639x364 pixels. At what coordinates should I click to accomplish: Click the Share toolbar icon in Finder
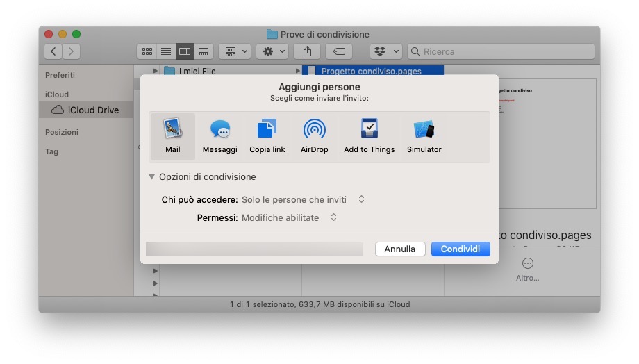pyautogui.click(x=307, y=51)
